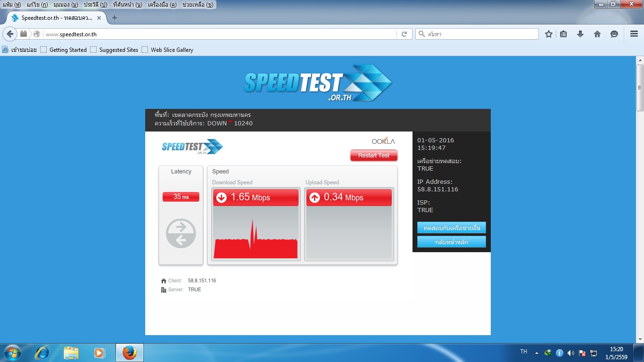The image size is (644, 362).
Task: Click the 0.34 Mbps upload speed value
Action: pyautogui.click(x=344, y=197)
